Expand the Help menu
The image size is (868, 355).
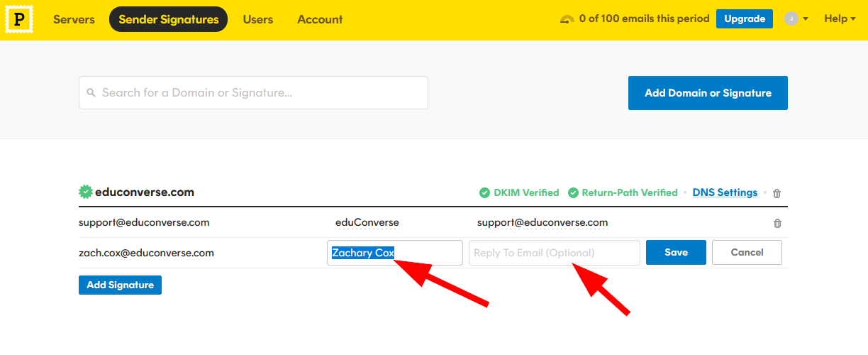point(840,18)
